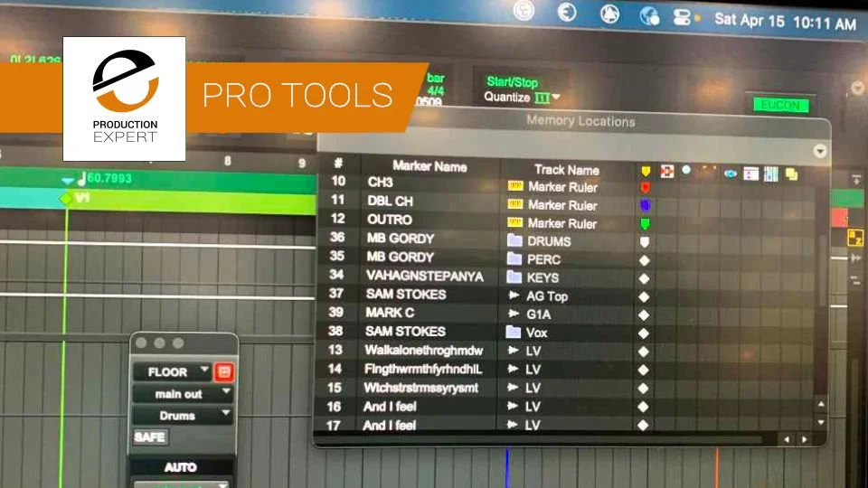Click the marker ruler icon beside OUTRO
The image size is (868, 488).
[x=514, y=223]
